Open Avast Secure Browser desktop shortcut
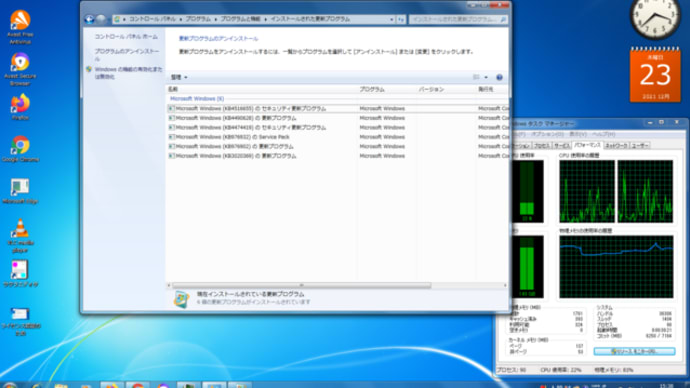This screenshot has height=388, width=690. pos(20,69)
